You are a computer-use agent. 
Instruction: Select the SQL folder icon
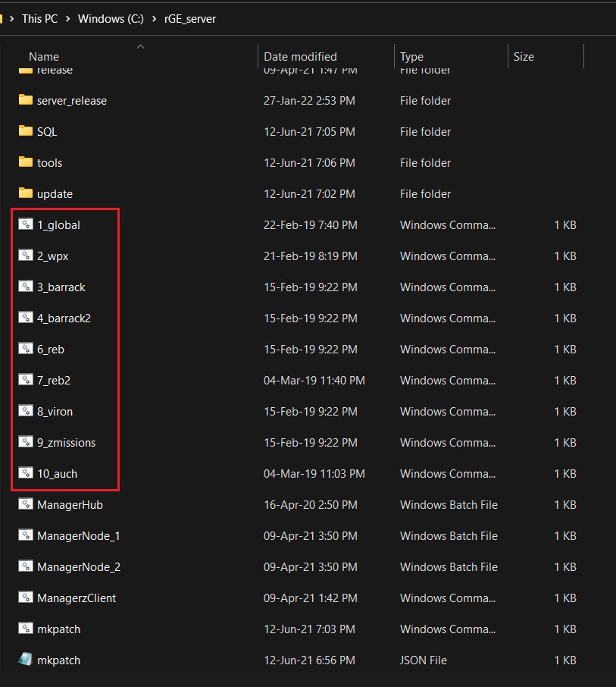click(26, 131)
